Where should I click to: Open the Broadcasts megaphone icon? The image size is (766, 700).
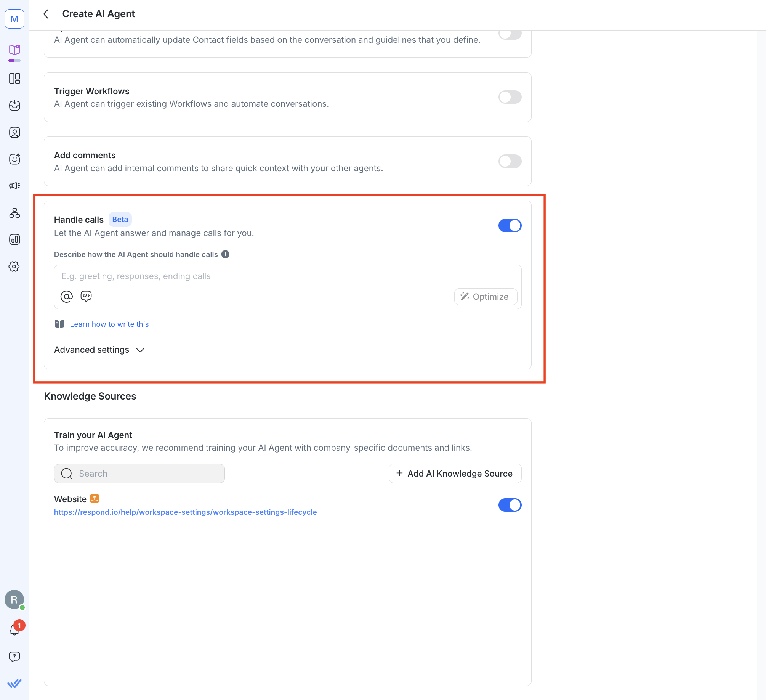click(14, 186)
